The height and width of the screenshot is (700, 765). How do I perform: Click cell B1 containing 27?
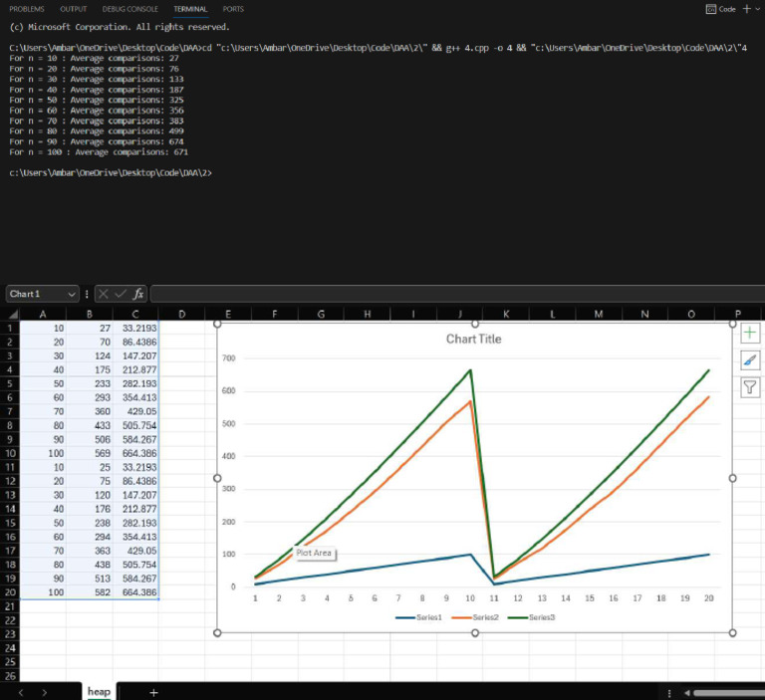(90, 329)
